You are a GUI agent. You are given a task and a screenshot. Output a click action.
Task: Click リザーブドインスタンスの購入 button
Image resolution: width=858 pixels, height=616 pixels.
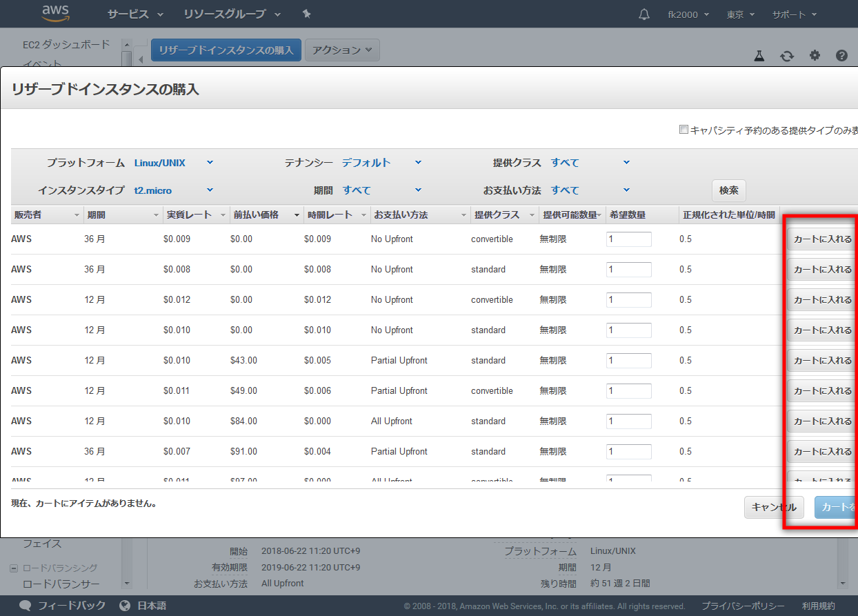pos(226,50)
